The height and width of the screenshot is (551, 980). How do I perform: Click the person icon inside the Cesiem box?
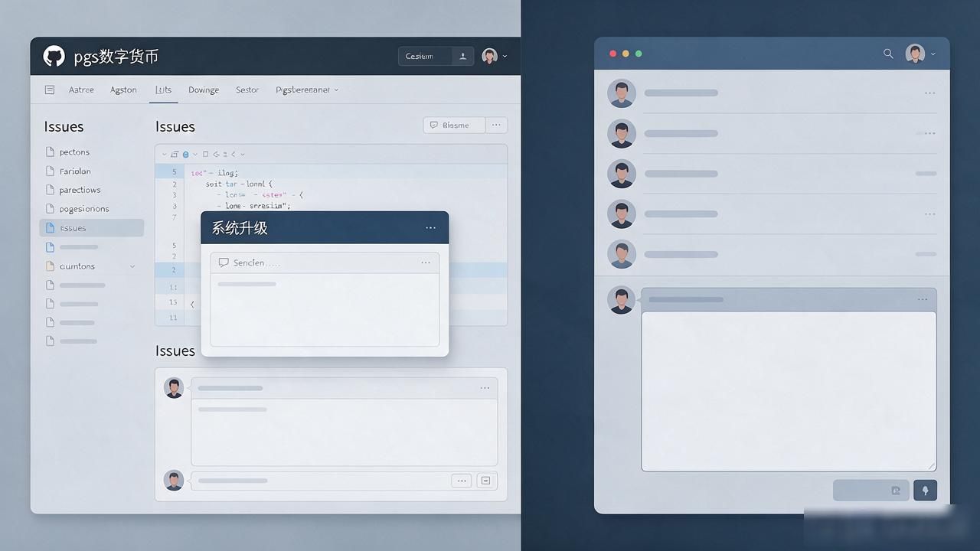pyautogui.click(x=462, y=56)
